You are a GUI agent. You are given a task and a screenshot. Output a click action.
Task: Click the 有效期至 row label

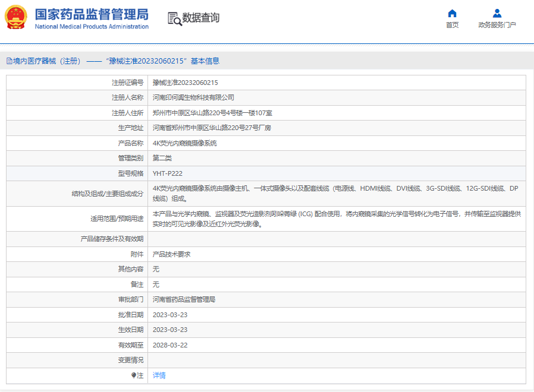pyautogui.click(x=131, y=345)
